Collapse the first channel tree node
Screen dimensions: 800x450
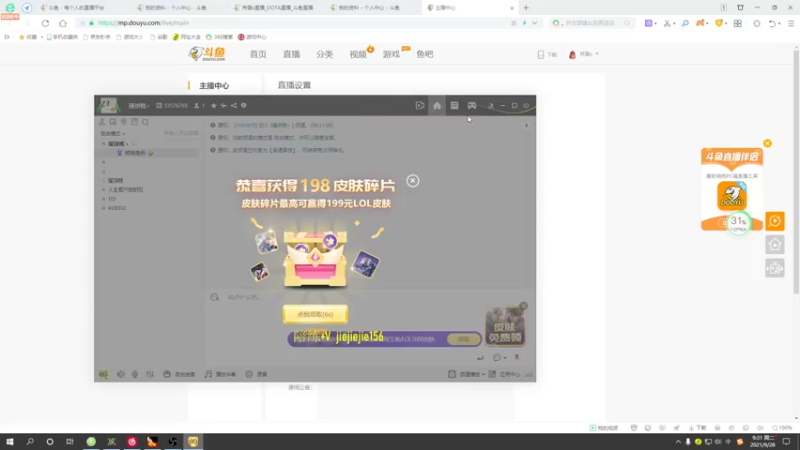104,144
